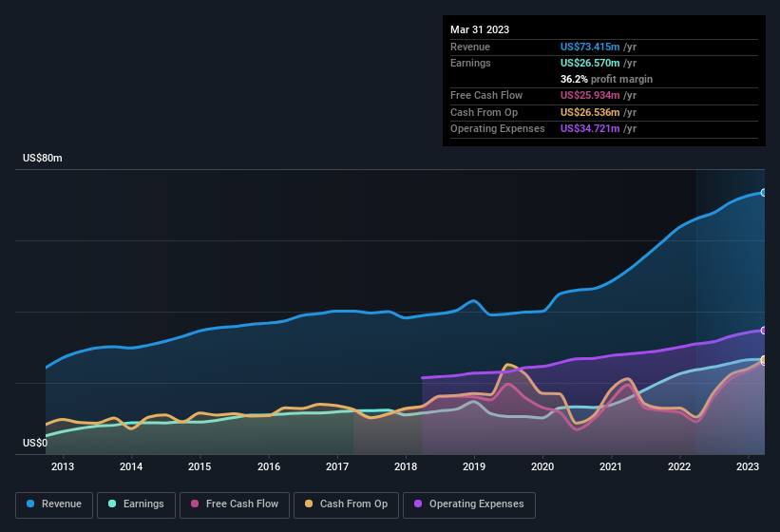Screen dimensions: 780x532
Task: Click the 36.2% profit margin text
Action: pyautogui.click(x=606, y=79)
